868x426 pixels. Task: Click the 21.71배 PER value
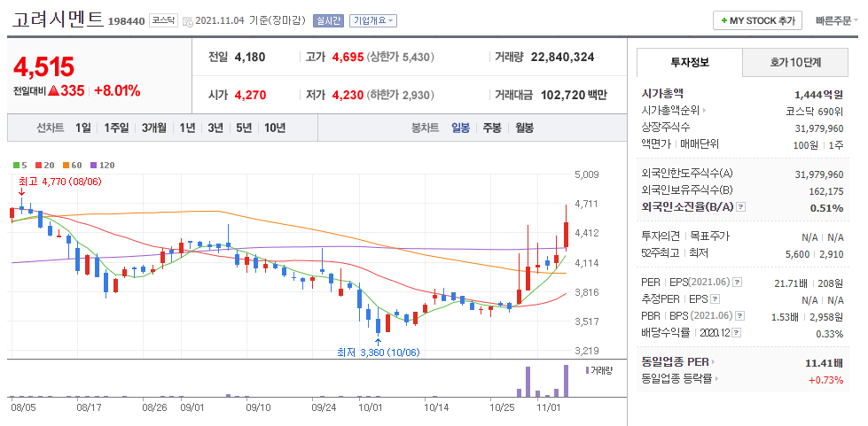click(792, 283)
